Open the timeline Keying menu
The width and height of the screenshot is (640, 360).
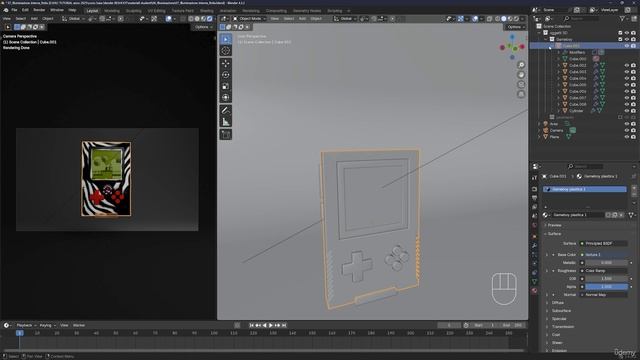coord(47,325)
